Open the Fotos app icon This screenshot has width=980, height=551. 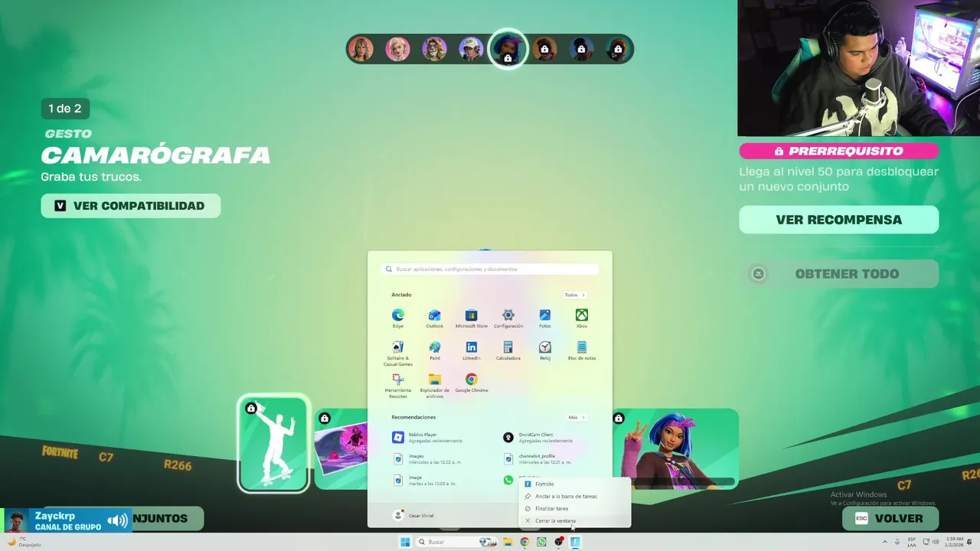click(545, 318)
